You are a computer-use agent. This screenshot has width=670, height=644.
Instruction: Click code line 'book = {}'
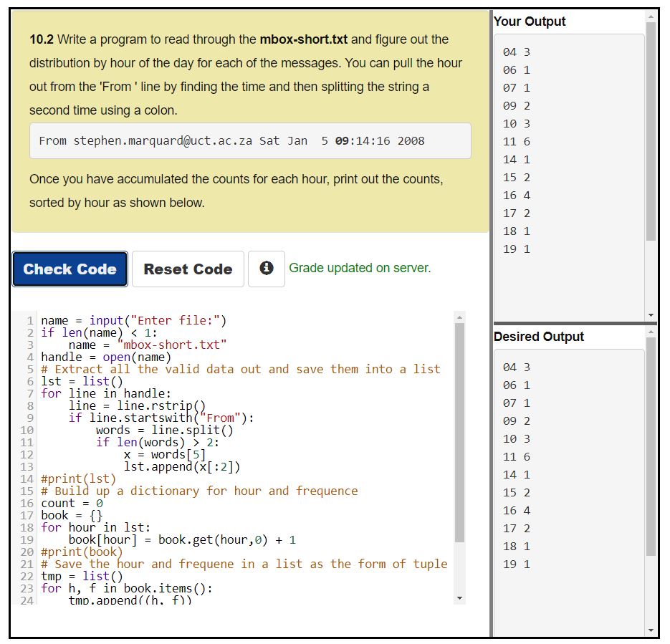click(x=72, y=516)
